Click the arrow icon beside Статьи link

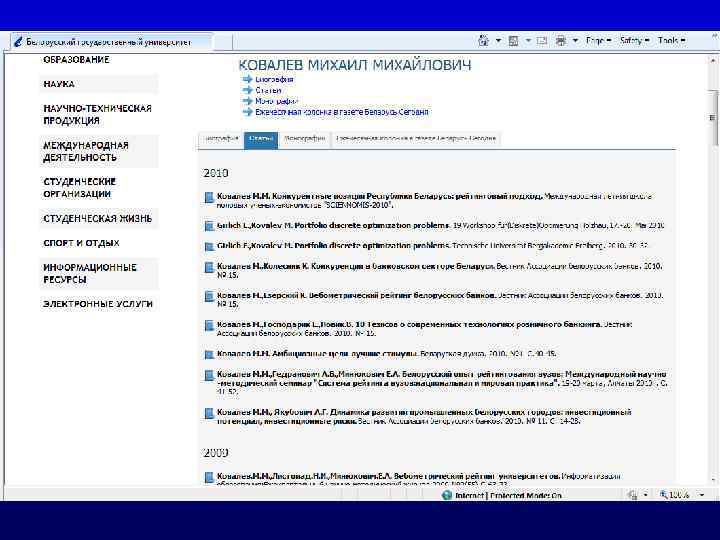[248, 90]
